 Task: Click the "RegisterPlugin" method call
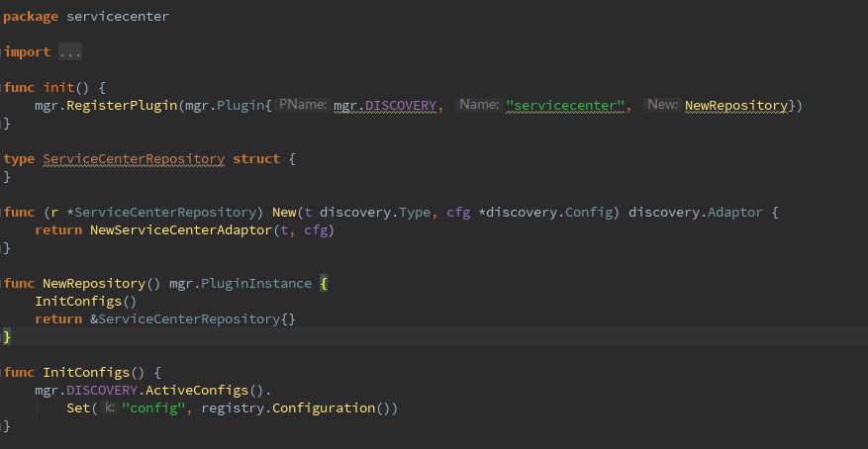click(x=121, y=105)
